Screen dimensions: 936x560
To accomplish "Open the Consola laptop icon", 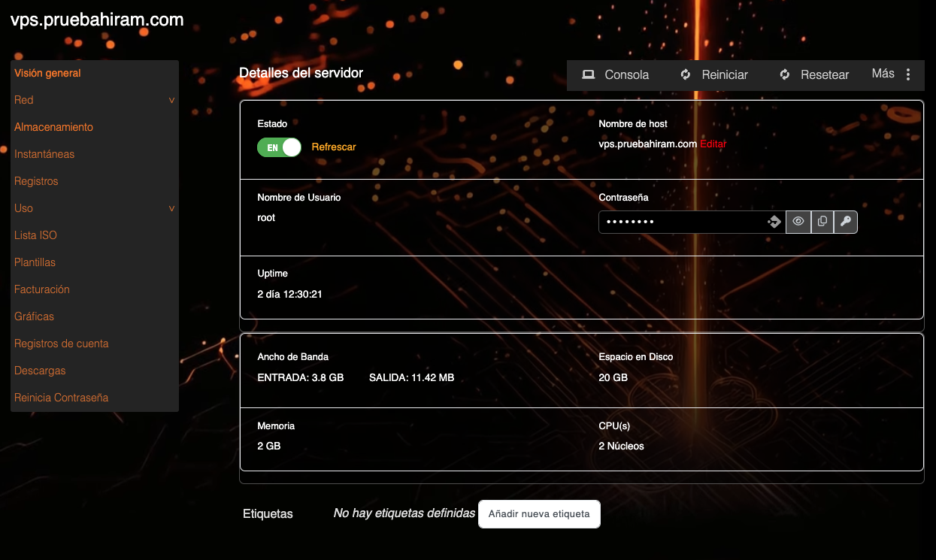I will pyautogui.click(x=589, y=74).
